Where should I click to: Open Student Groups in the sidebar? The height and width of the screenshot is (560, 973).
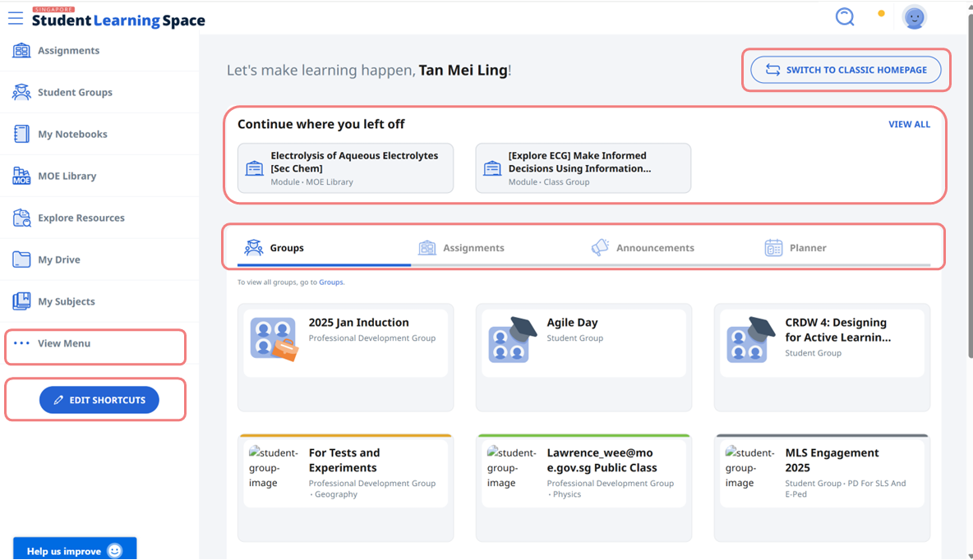tap(75, 93)
